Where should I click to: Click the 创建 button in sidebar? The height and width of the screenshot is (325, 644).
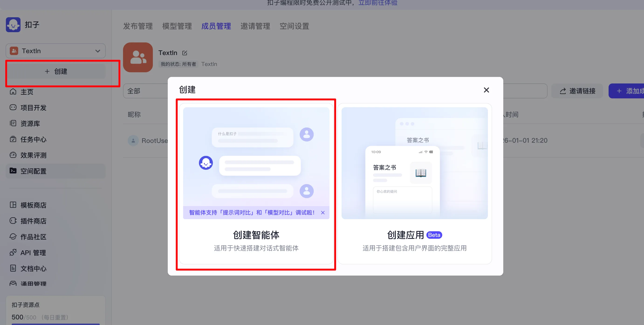[55, 71]
